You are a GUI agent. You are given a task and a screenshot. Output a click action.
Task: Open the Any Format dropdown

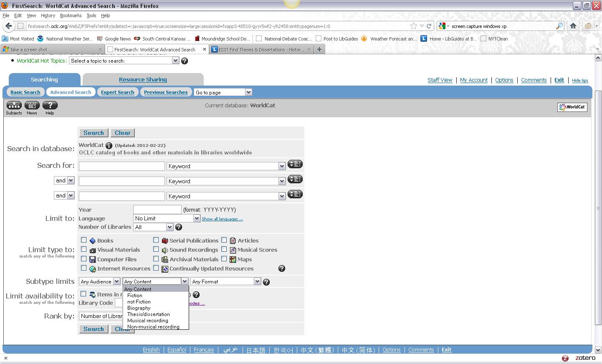coord(225,282)
